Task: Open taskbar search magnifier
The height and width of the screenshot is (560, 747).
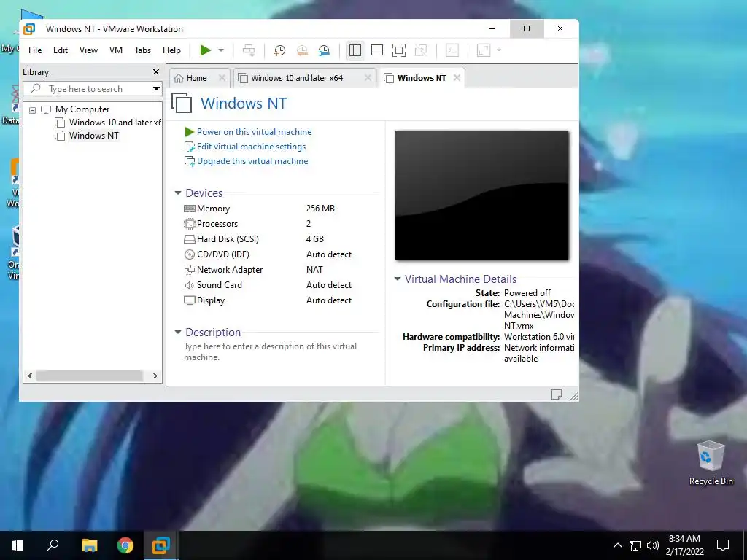Action: coord(53,545)
